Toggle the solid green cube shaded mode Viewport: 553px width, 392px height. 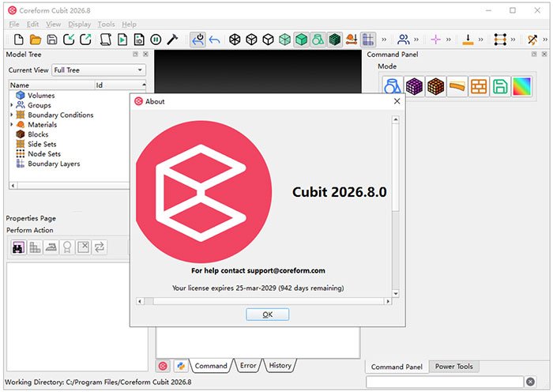[301, 40]
